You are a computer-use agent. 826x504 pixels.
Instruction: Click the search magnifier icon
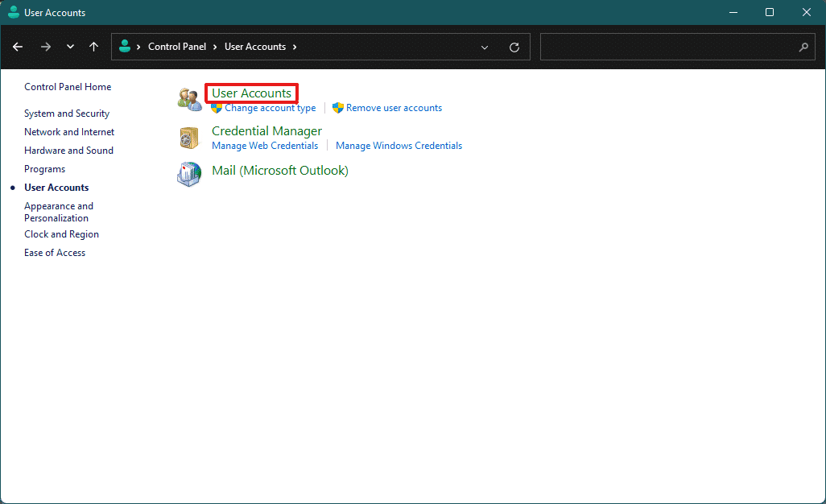click(x=803, y=47)
